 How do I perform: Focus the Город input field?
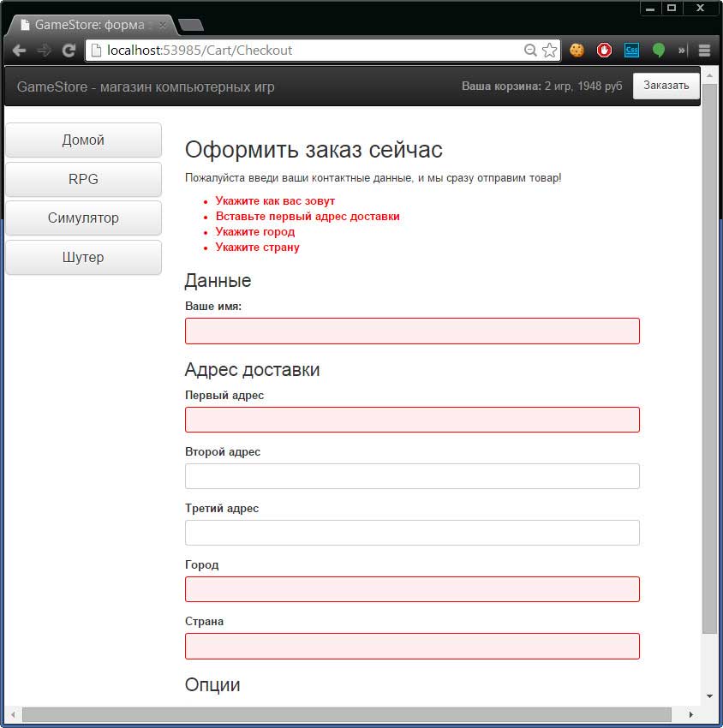tap(412, 589)
